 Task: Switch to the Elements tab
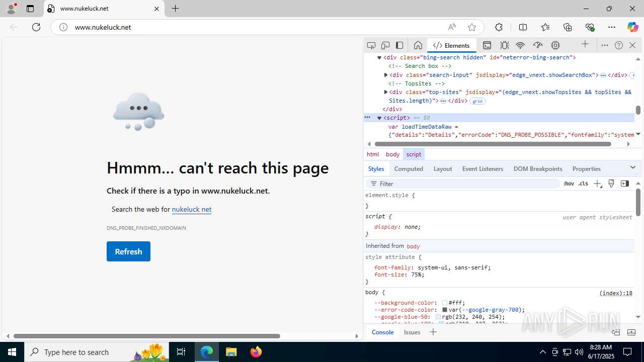pos(451,45)
